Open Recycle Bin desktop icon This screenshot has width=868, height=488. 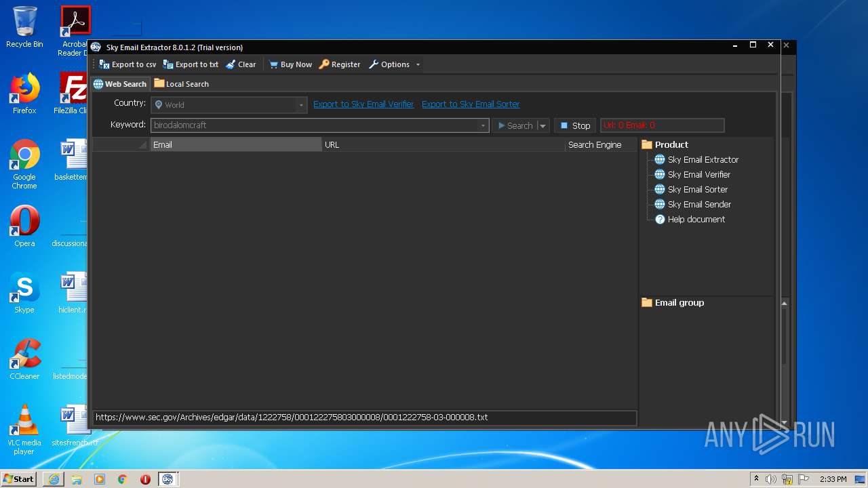[x=24, y=28]
